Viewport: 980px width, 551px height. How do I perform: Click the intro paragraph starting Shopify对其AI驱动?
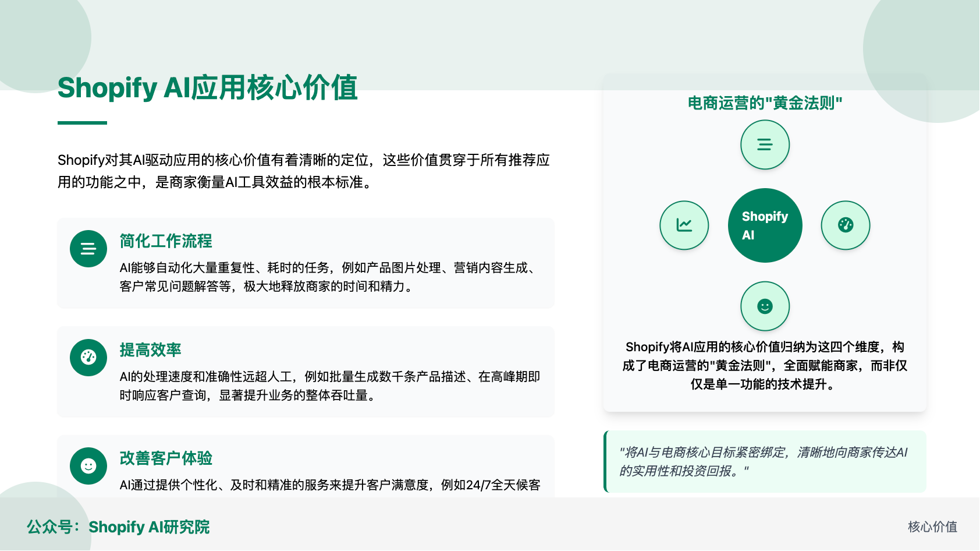[x=304, y=171]
